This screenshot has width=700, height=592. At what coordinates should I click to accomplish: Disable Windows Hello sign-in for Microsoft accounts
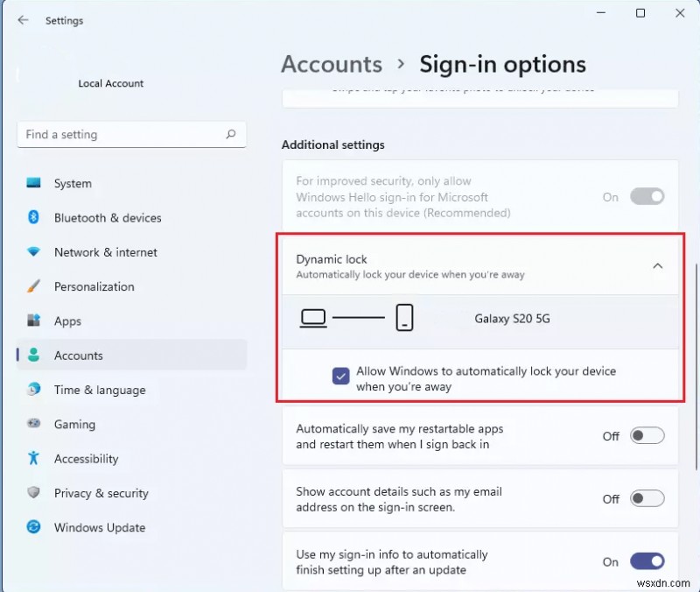646,196
